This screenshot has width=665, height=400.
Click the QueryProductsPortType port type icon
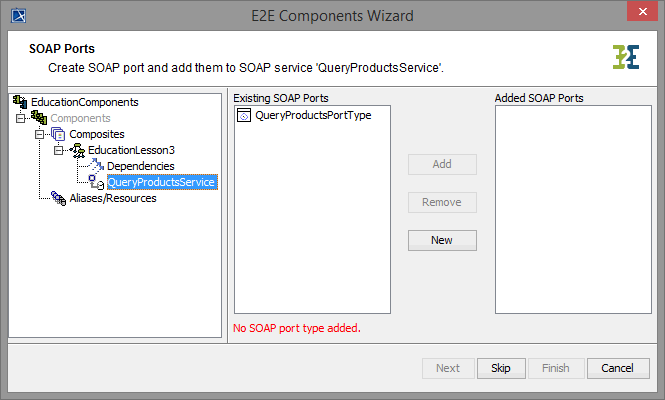point(244,116)
